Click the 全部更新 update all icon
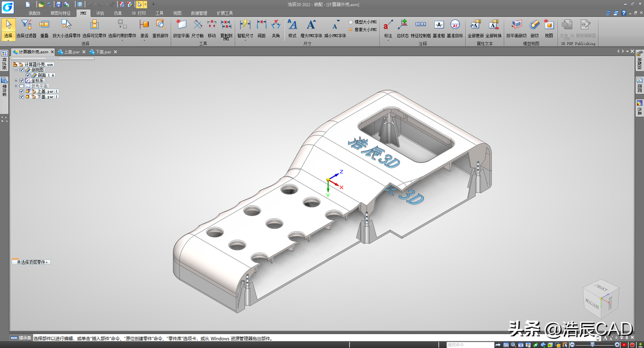 click(474, 25)
